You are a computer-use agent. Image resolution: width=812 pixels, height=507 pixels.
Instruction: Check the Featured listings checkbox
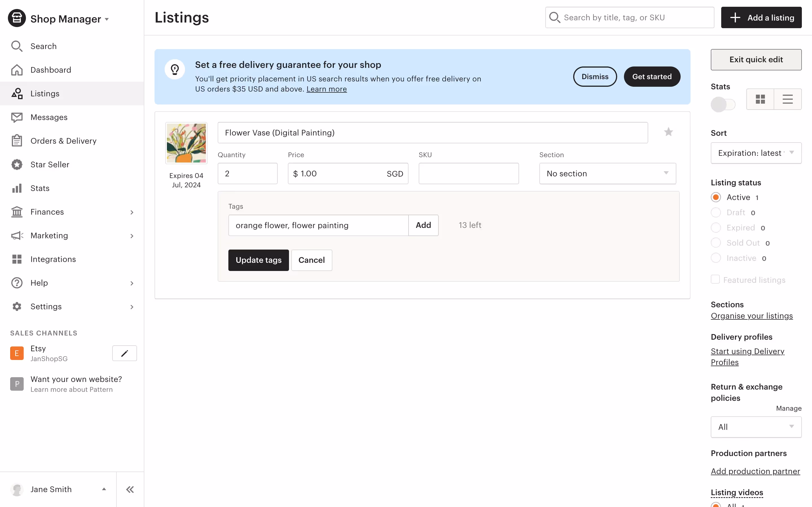(x=715, y=280)
